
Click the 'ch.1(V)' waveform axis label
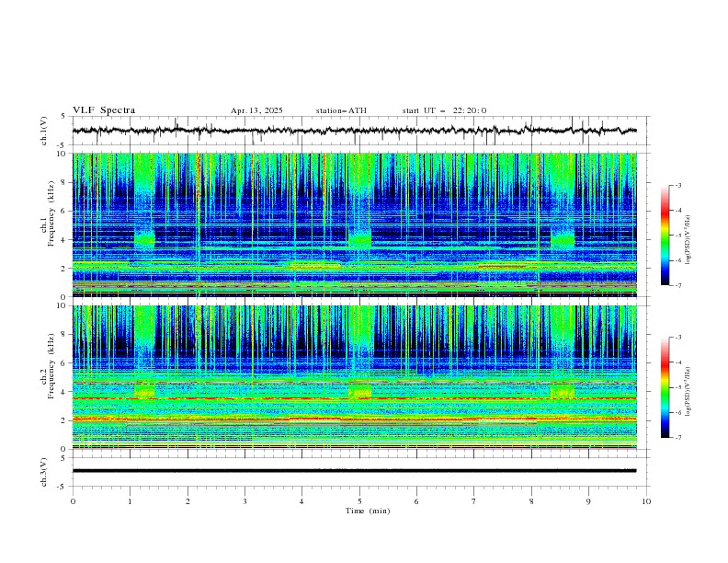[x=44, y=131]
